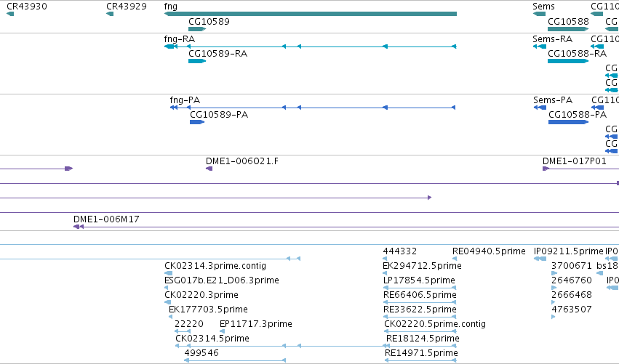Screen dimensions: 619x364
Task: Select EST 3700671 label
Action: coord(572,266)
